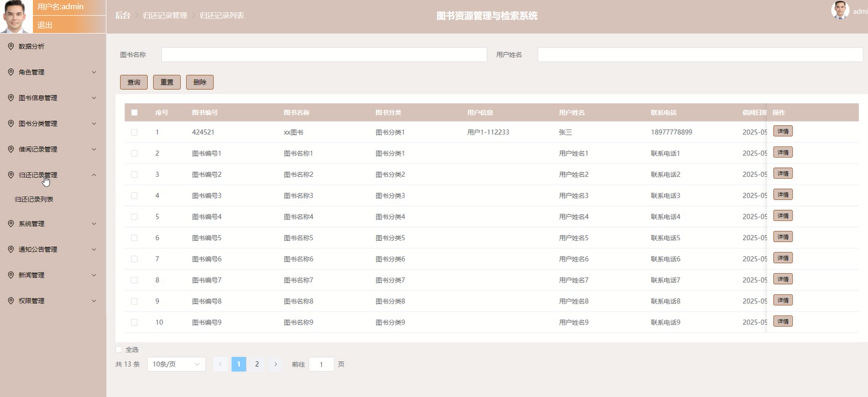Viewport: 868px width, 397px height.
Task: Open 详情 for the 图书编号9 row
Action: point(783,321)
